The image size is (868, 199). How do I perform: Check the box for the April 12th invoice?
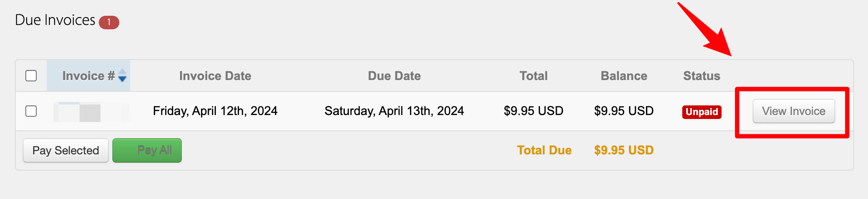tap(31, 111)
